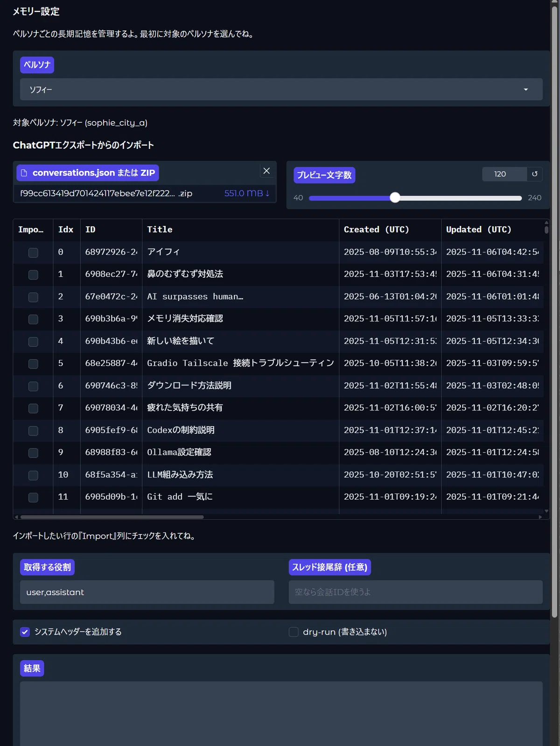Viewport: 560px width, 746px height.
Task: Click the file icon beside conversations.json label
Action: pos(24,173)
